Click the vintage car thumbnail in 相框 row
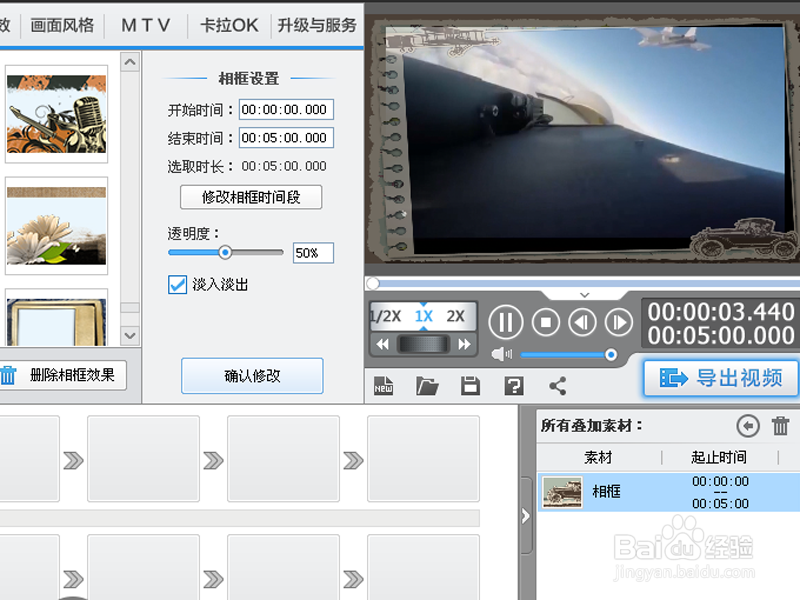This screenshot has height=600, width=800. 562,492
